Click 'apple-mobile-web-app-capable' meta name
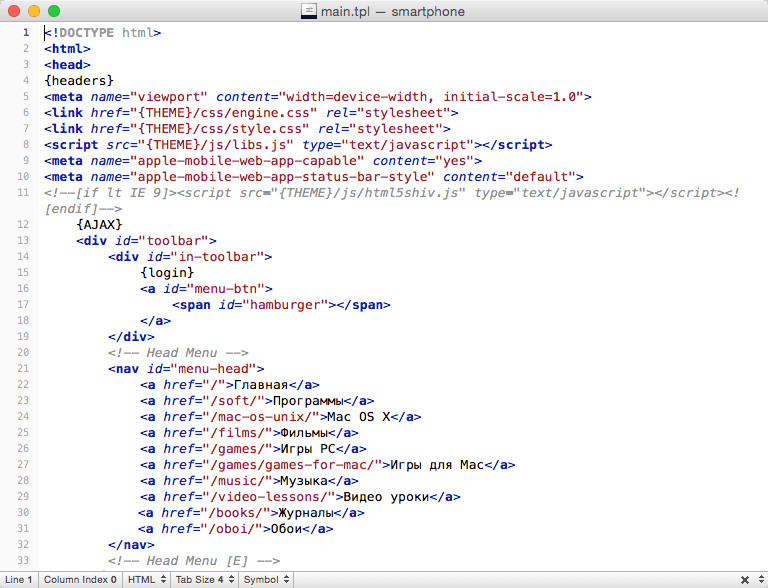This screenshot has width=768, height=588. [x=247, y=161]
